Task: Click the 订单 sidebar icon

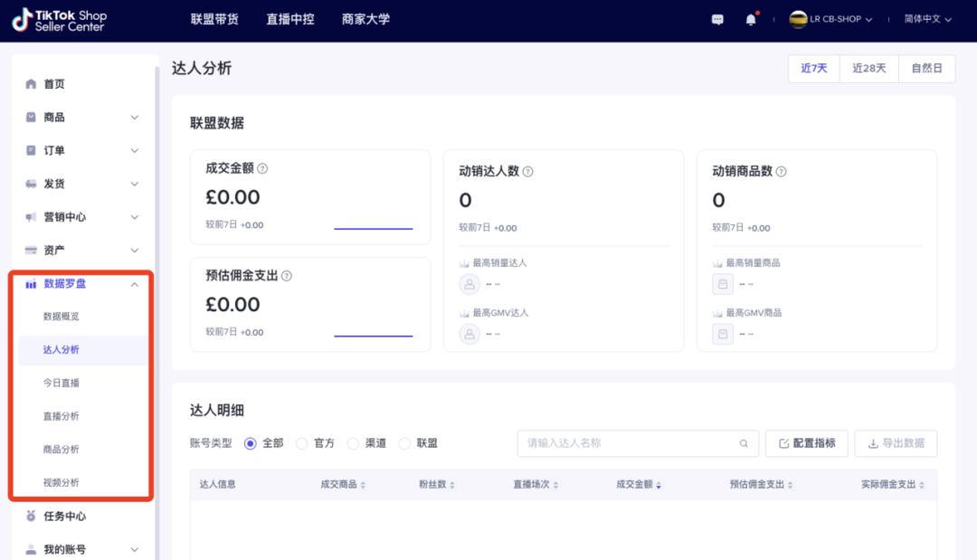Action: coord(31,150)
